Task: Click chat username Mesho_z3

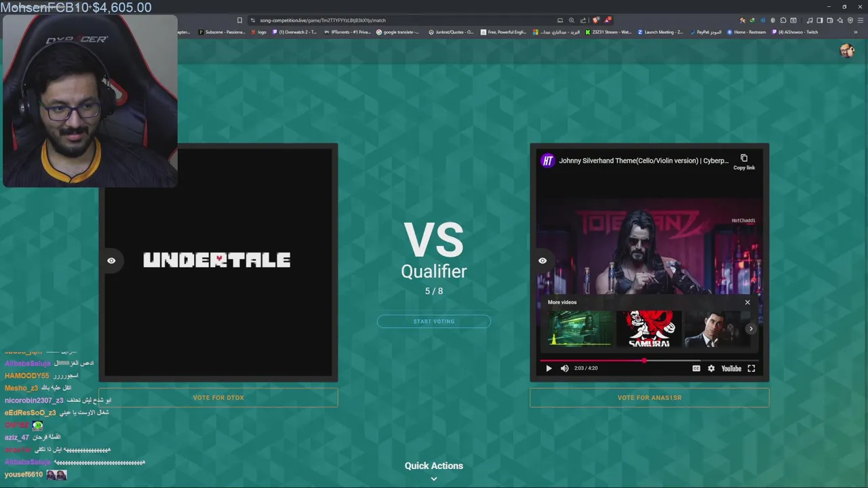Action: coord(21,388)
